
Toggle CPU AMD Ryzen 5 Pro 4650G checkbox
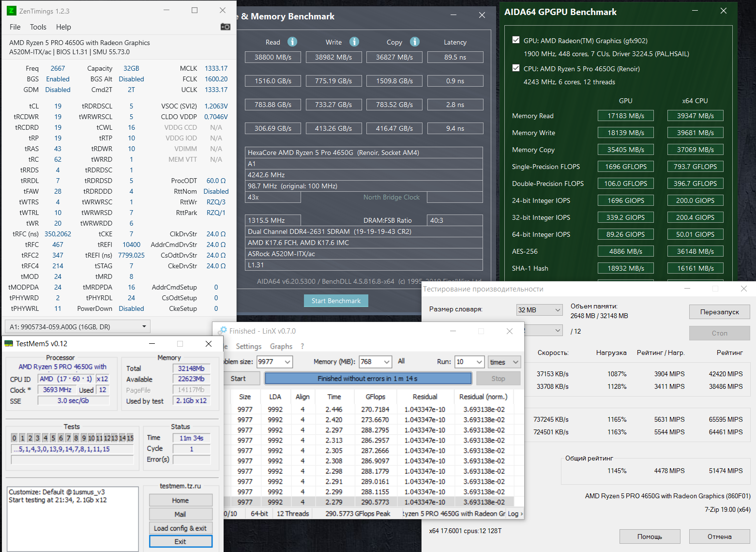(x=516, y=68)
